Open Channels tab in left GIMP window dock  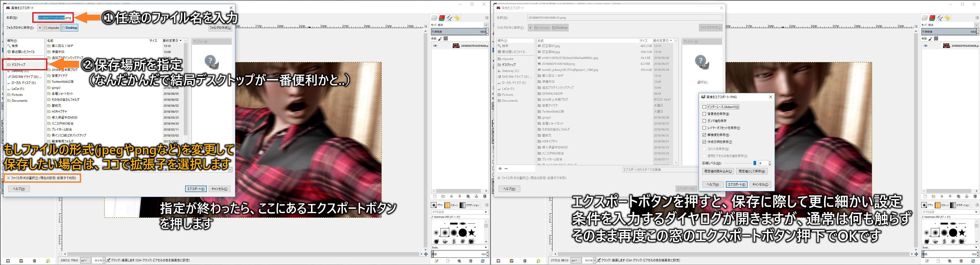[x=442, y=18]
